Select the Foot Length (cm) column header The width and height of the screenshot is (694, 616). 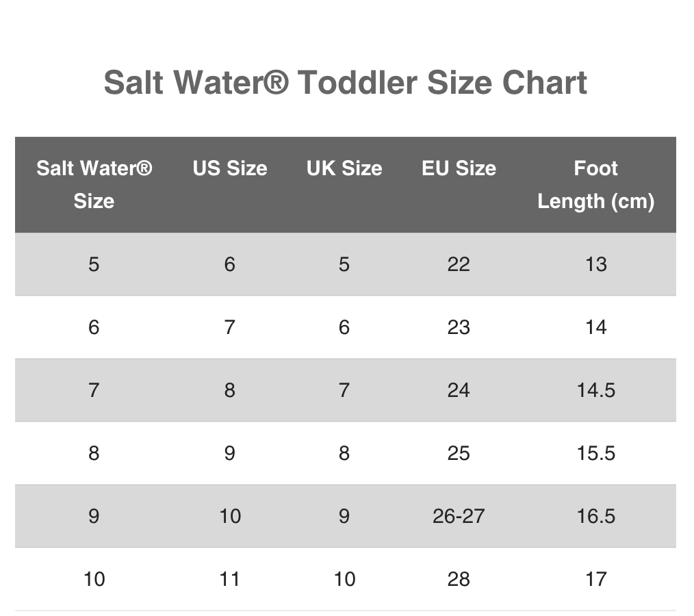pos(595,184)
